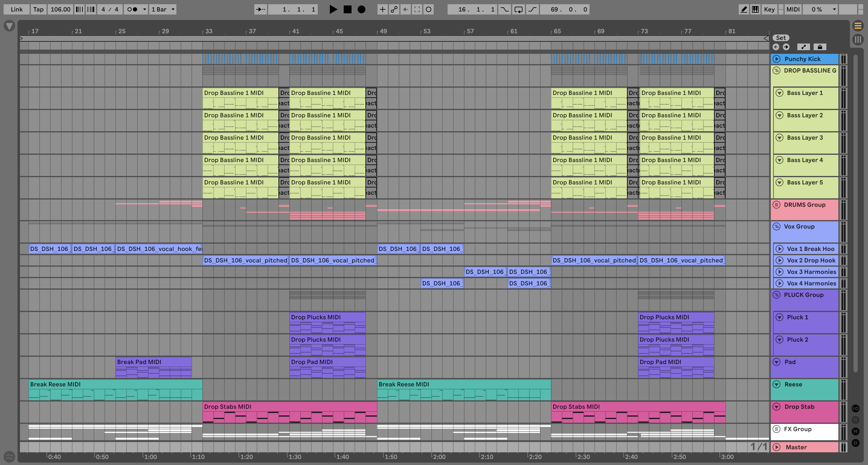Toggle the metronome button

pos(132,9)
